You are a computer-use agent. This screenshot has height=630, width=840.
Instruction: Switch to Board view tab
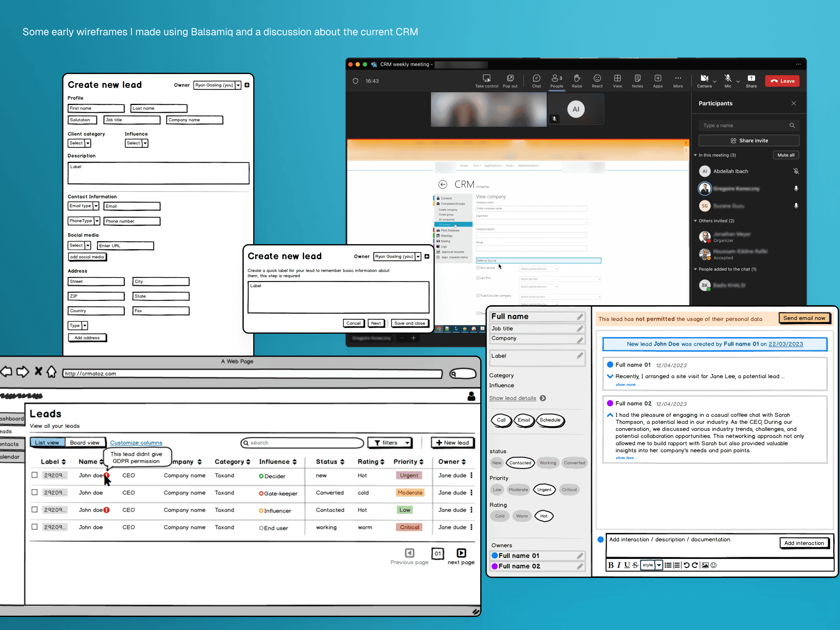tap(85, 443)
